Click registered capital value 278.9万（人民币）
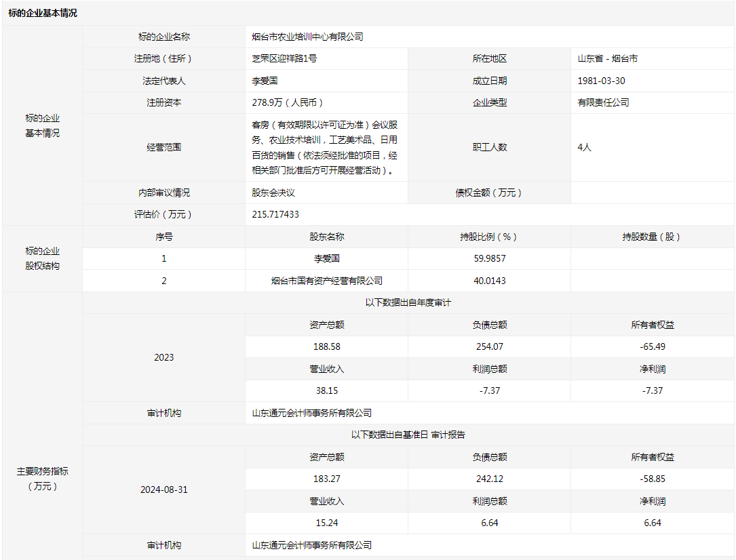Viewport: 736px width, 560px height. (x=288, y=102)
